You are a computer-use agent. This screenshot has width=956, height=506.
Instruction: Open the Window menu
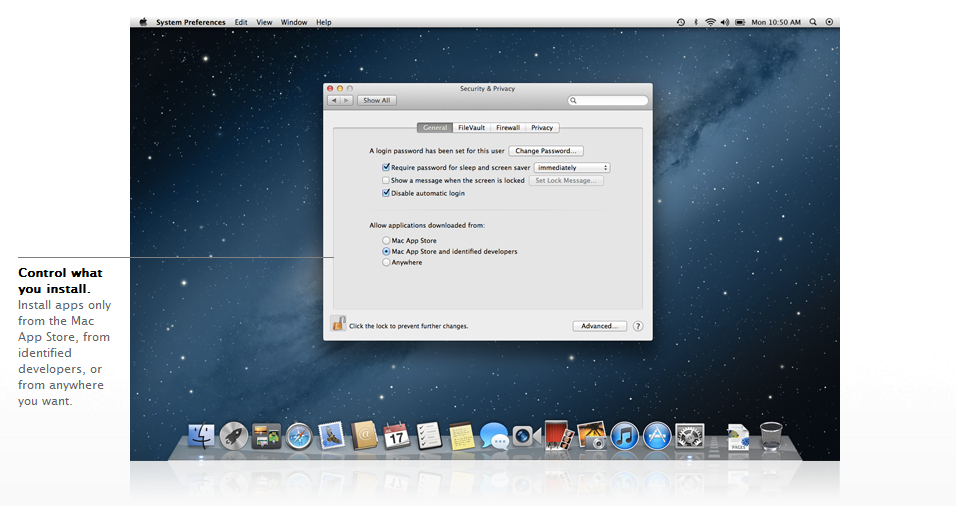[294, 22]
